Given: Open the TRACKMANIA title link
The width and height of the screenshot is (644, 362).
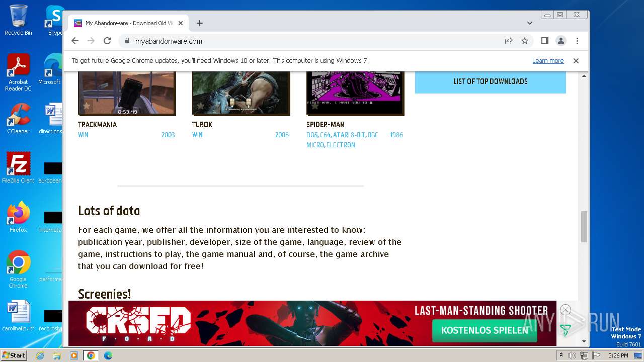Looking at the screenshot, I should (97, 125).
